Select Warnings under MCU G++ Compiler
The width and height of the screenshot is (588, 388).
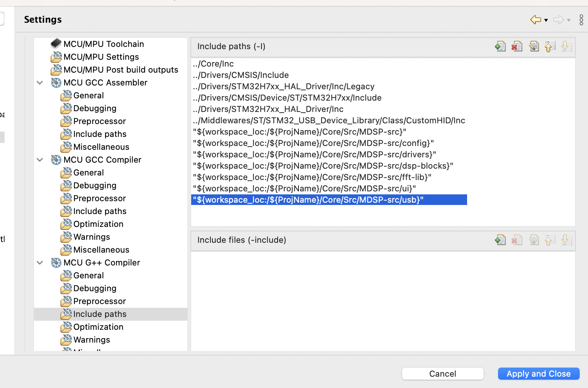[92, 340]
